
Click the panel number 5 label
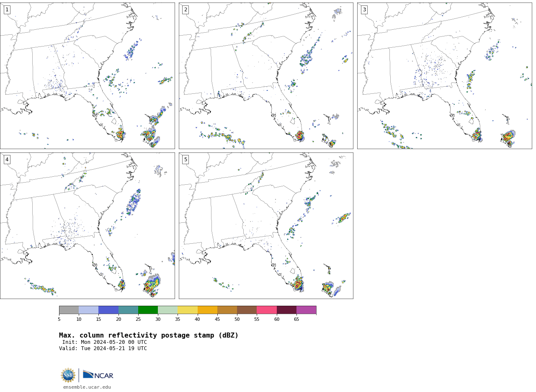tap(186, 160)
